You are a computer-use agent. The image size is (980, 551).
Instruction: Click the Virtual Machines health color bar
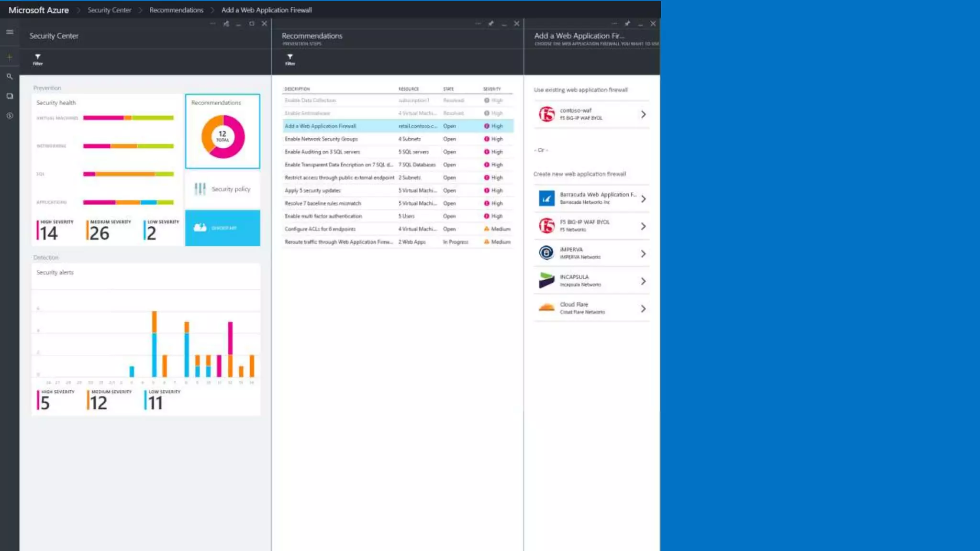[128, 118]
